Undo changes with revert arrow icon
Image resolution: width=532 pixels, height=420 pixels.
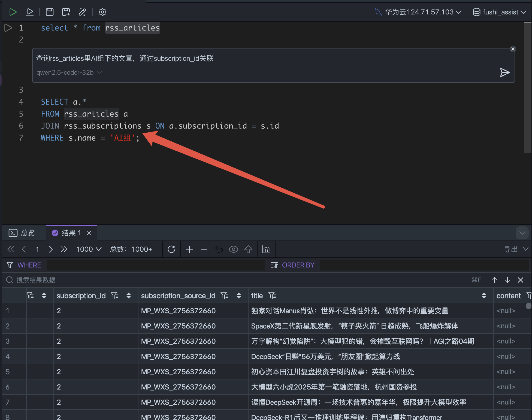pyautogui.click(x=219, y=249)
